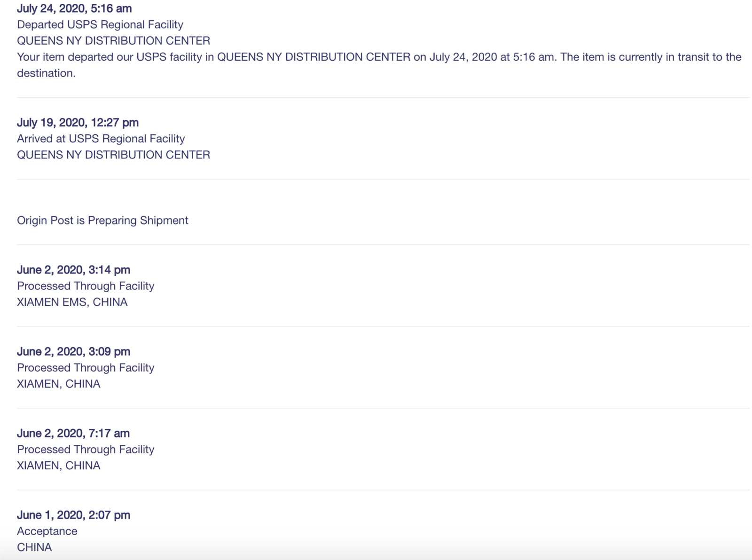The height and width of the screenshot is (560, 752).
Task: Click 'XIAMEN, CHINA' under the 3:09 pm entry
Action: 58,384
